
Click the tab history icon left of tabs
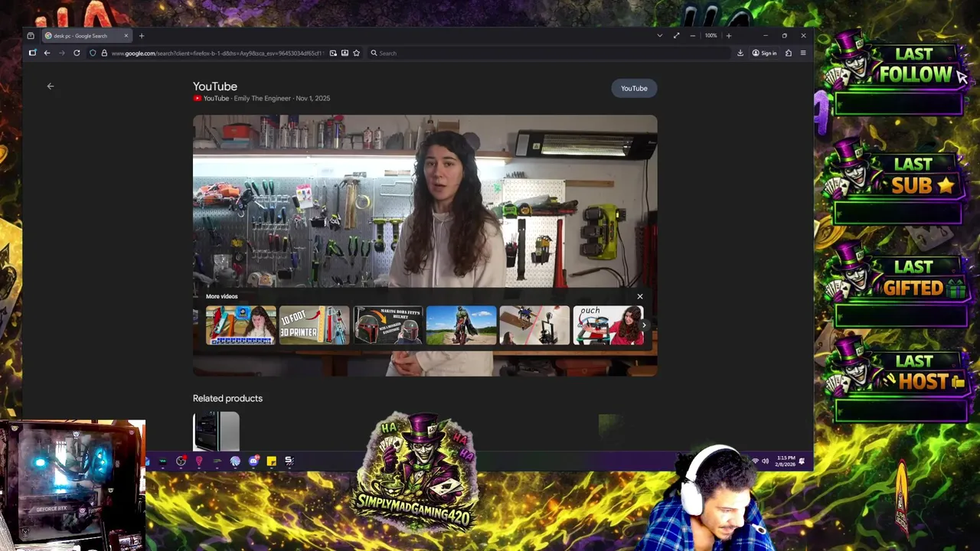(31, 36)
